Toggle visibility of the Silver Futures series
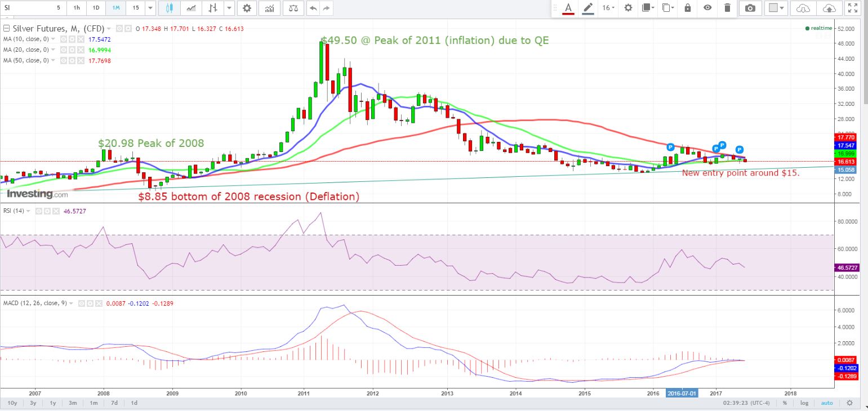Image resolution: width=868 pixels, height=411 pixels. click(119, 29)
